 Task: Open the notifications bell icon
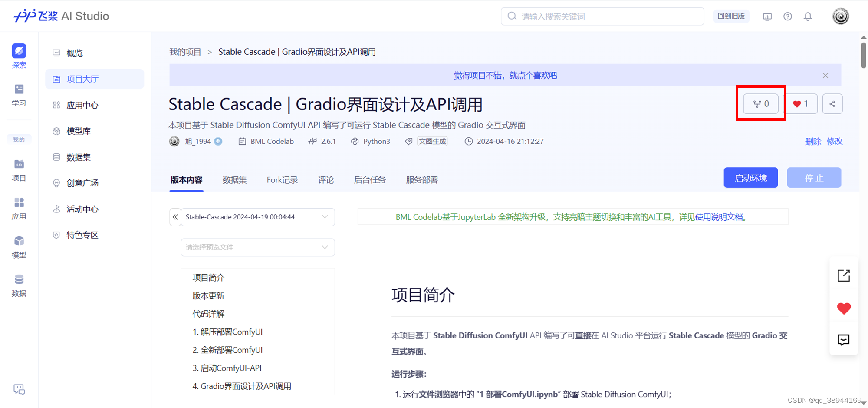coord(808,17)
